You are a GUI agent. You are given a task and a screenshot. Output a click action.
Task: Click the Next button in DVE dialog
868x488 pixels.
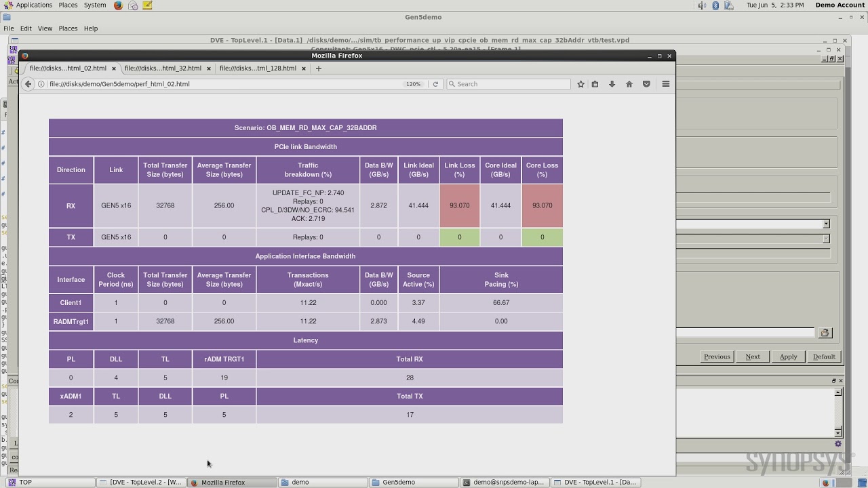click(x=753, y=357)
